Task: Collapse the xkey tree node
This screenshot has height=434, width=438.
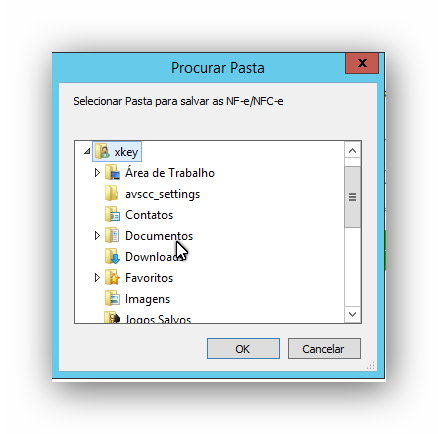Action: click(x=87, y=152)
